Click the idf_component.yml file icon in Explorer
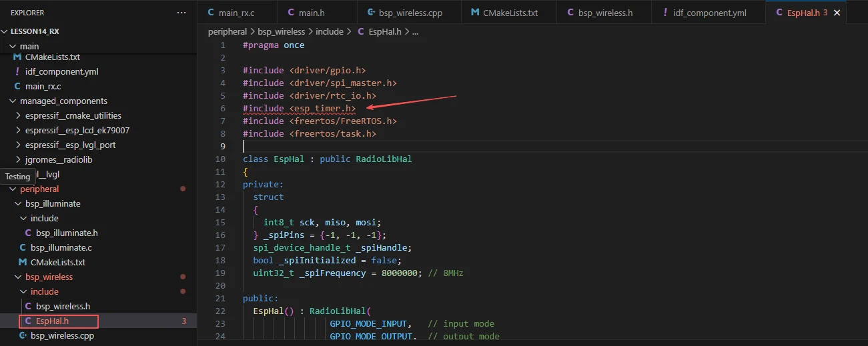 [x=17, y=71]
